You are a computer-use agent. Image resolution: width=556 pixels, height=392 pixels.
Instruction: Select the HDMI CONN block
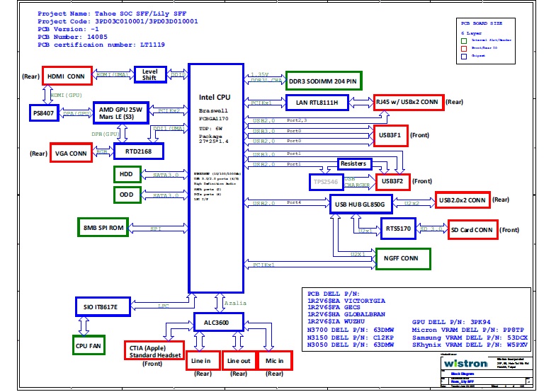[67, 76]
